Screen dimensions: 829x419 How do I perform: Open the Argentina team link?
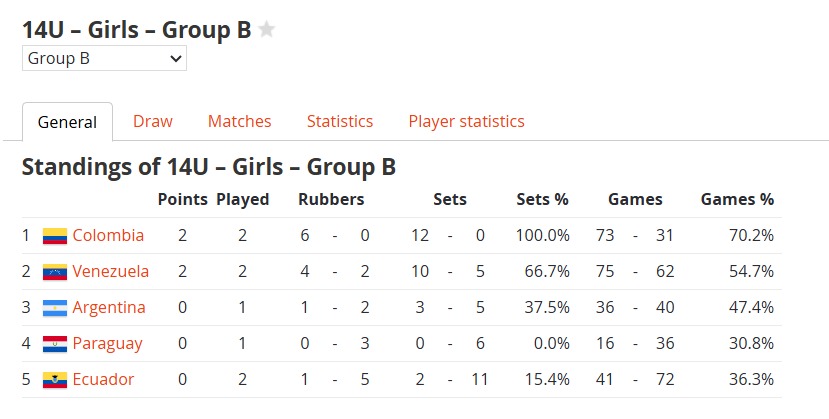pyautogui.click(x=109, y=307)
